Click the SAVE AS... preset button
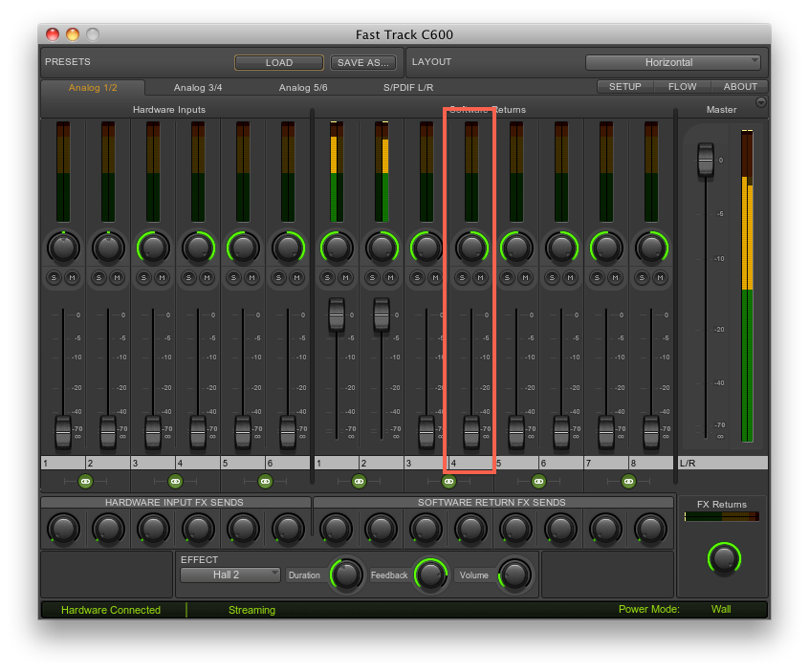The image size is (809, 672). (x=363, y=62)
